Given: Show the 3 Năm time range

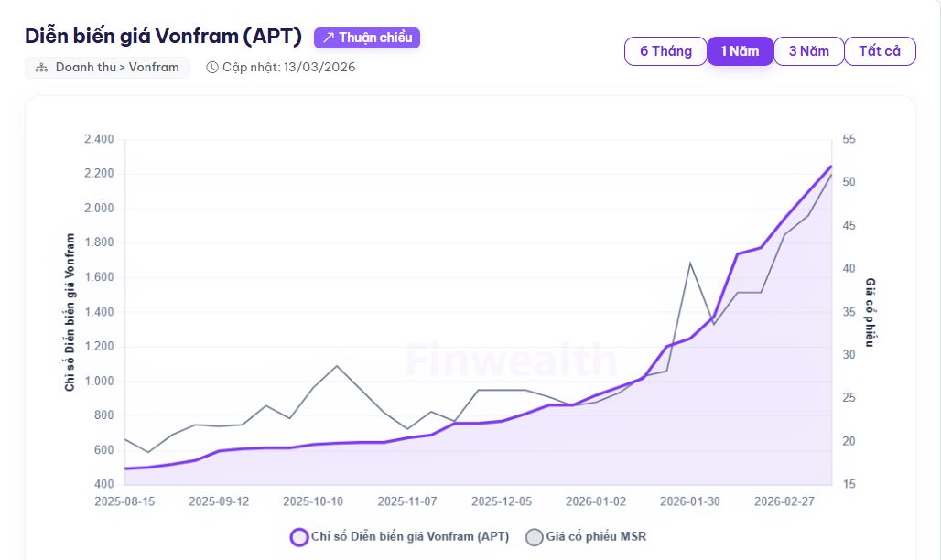Looking at the screenshot, I should (808, 51).
